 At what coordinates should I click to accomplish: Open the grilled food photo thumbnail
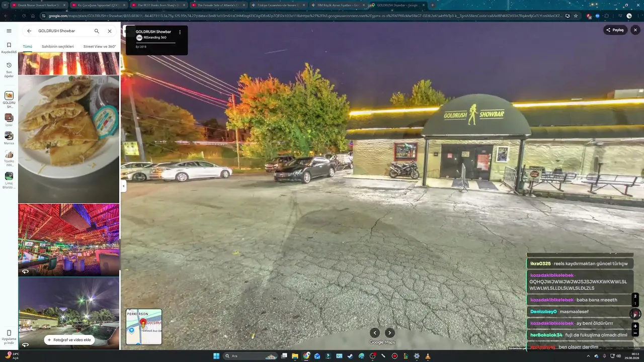(x=69, y=63)
